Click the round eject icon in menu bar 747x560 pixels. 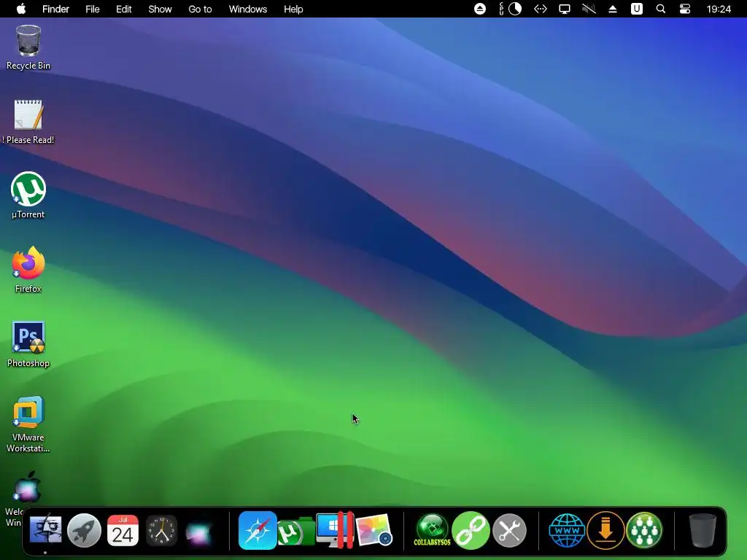tap(480, 9)
